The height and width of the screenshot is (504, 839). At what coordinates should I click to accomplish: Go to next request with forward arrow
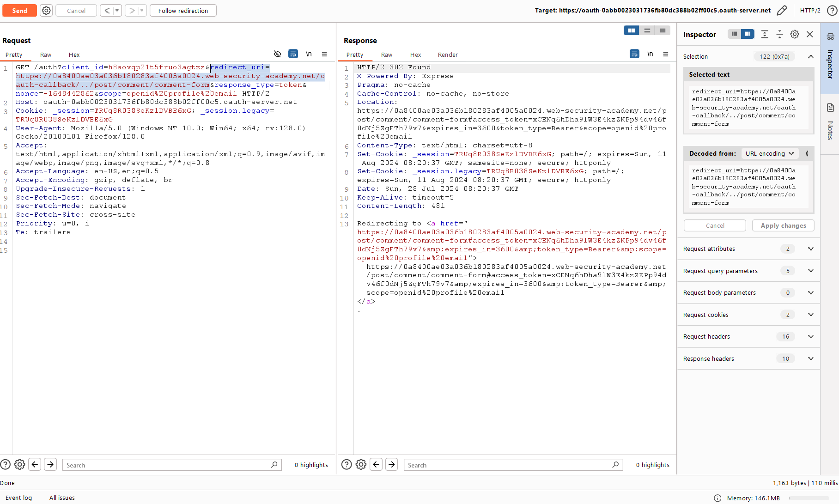[132, 11]
